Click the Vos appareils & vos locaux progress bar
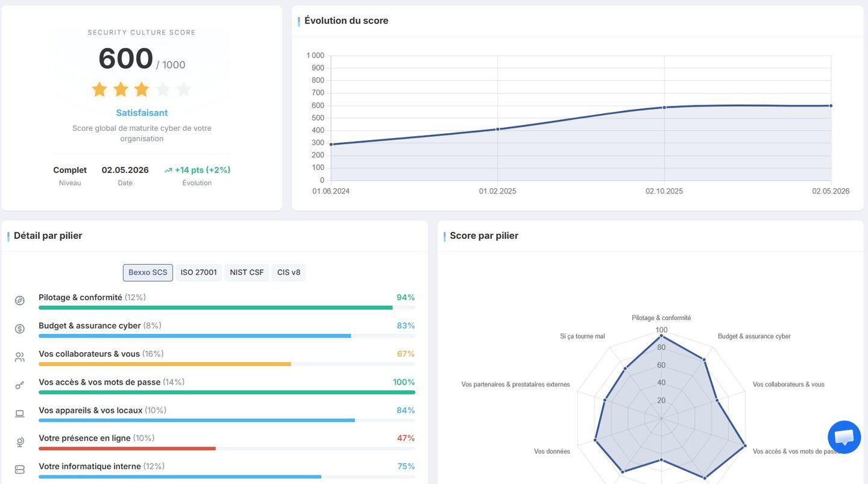Image resolution: width=868 pixels, height=484 pixels. 197,420
